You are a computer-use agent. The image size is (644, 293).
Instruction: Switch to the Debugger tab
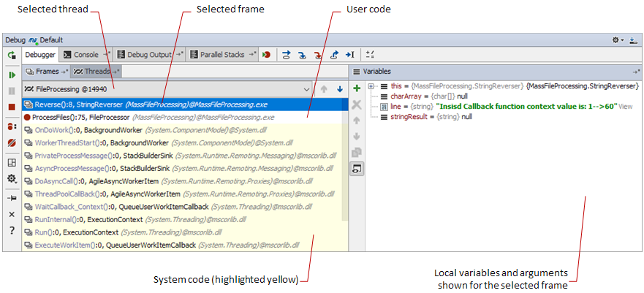pyautogui.click(x=40, y=55)
